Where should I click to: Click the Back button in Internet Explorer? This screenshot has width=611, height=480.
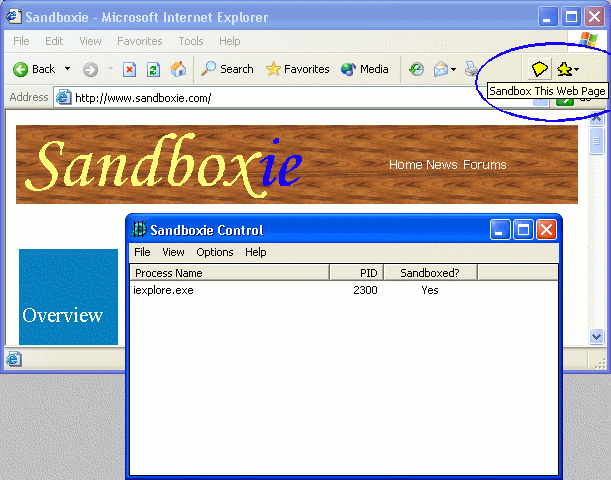34,69
